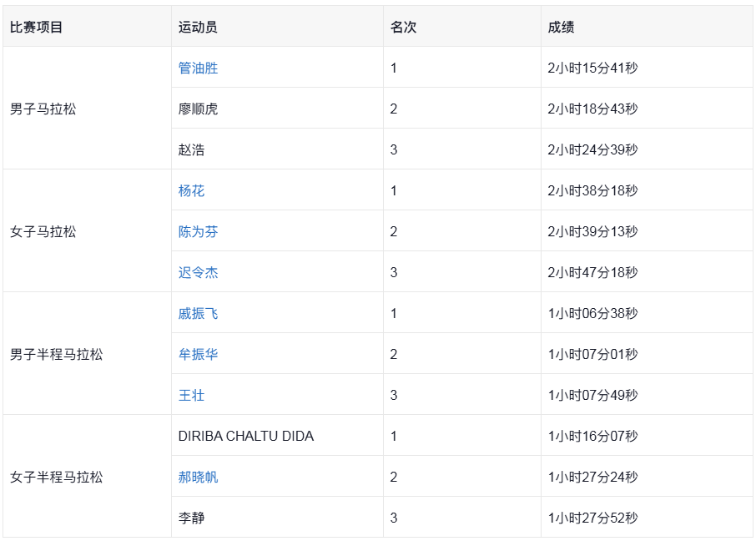756x541 pixels.
Task: Select the 男子马拉松 event cell
Action: pyautogui.click(x=88, y=108)
